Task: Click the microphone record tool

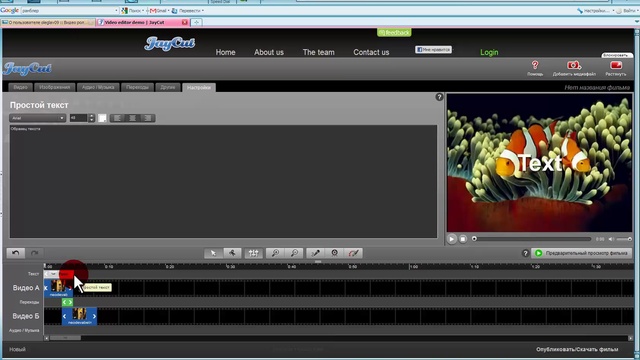Action: point(316,253)
